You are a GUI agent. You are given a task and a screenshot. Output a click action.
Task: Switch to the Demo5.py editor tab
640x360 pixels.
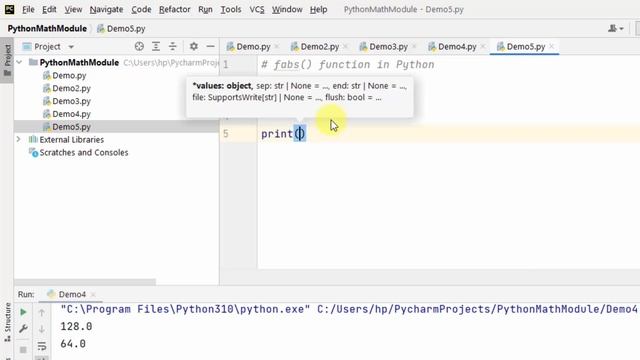(525, 47)
